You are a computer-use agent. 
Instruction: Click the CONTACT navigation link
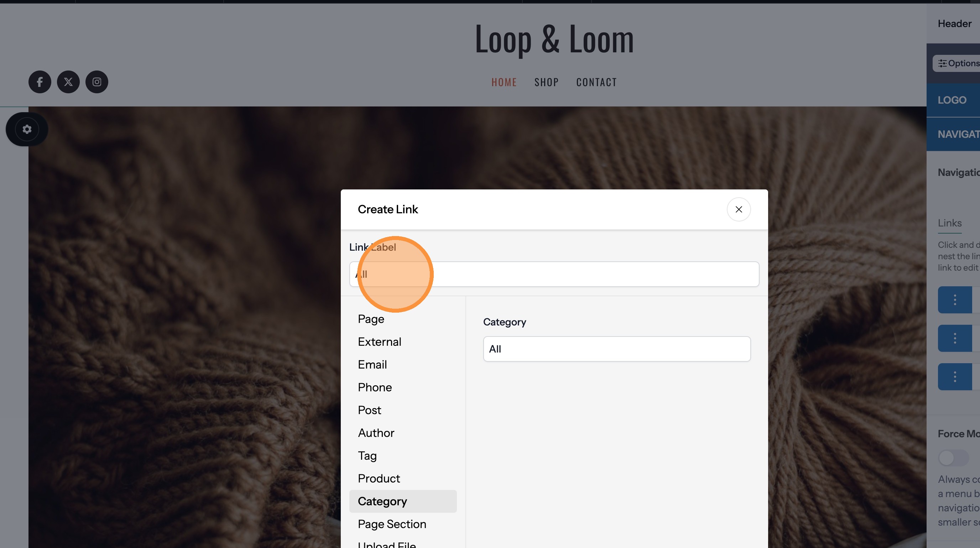596,82
